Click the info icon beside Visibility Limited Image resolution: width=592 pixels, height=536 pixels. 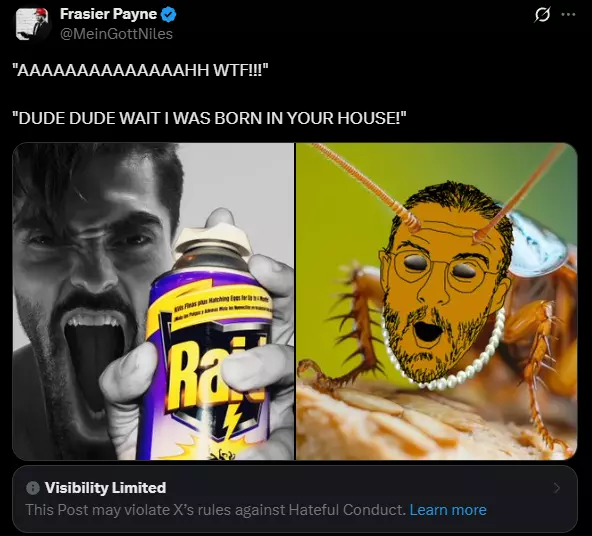[x=33, y=488]
